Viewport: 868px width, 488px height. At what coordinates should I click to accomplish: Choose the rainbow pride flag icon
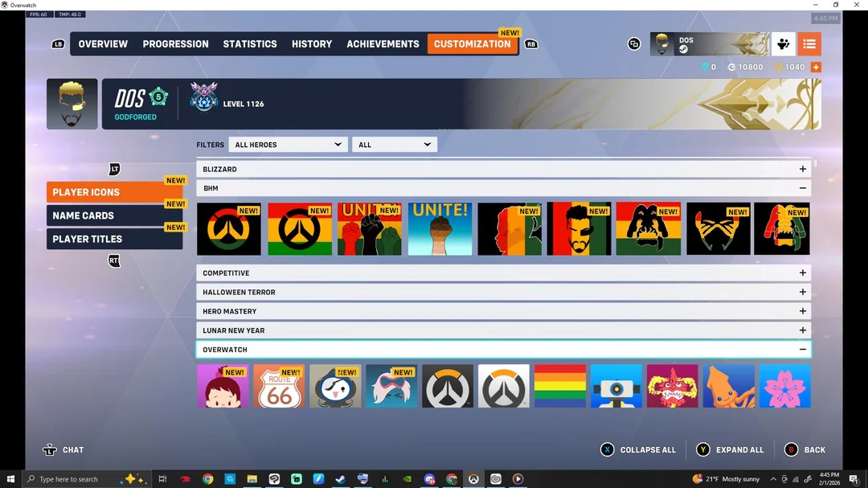(560, 386)
